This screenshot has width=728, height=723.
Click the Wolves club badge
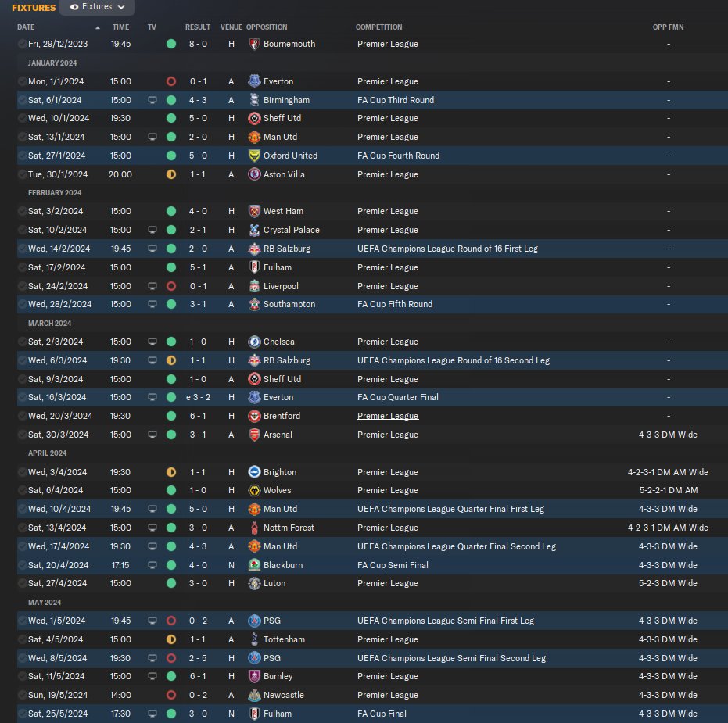click(x=254, y=490)
